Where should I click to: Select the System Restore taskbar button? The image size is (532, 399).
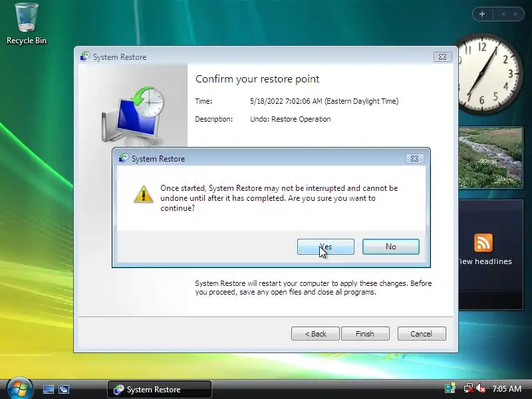tap(160, 389)
